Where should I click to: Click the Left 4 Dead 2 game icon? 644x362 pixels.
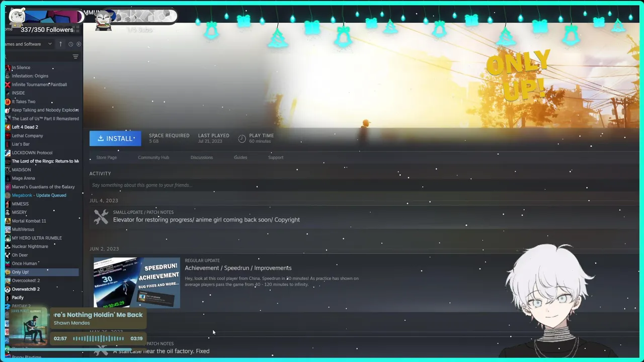point(8,127)
